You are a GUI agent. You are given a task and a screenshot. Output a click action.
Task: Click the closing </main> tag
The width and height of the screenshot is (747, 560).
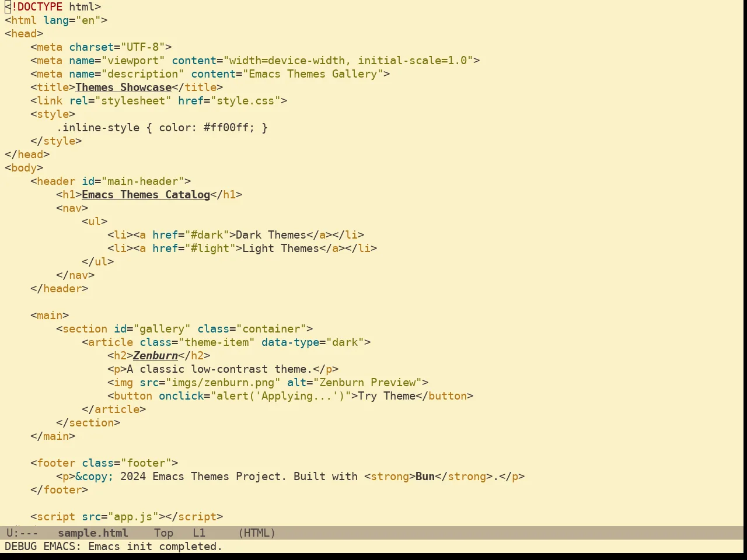(x=53, y=436)
